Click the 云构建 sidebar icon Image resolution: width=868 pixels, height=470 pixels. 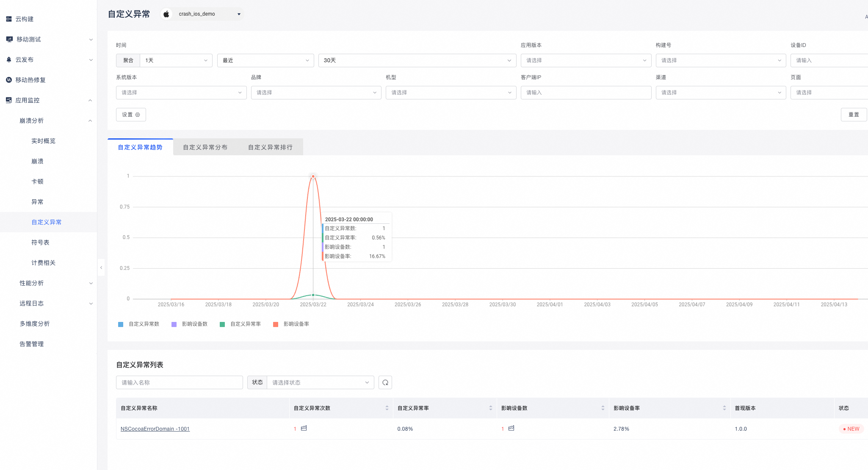coord(9,19)
